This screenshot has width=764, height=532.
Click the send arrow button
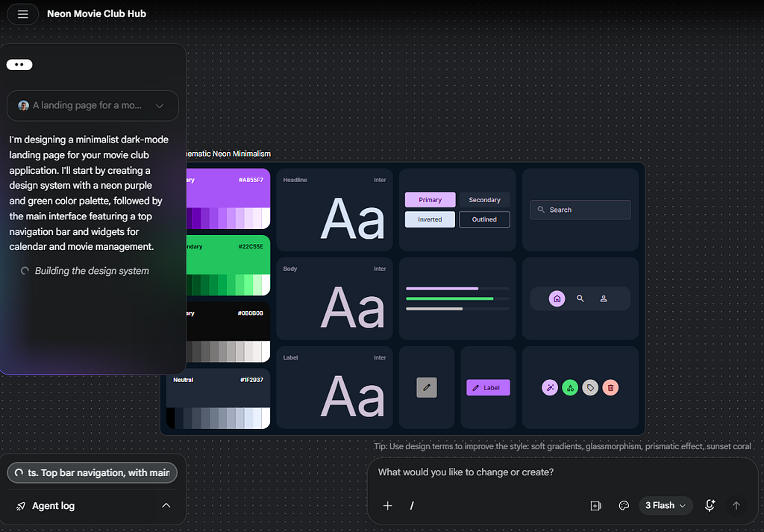pyautogui.click(x=736, y=506)
